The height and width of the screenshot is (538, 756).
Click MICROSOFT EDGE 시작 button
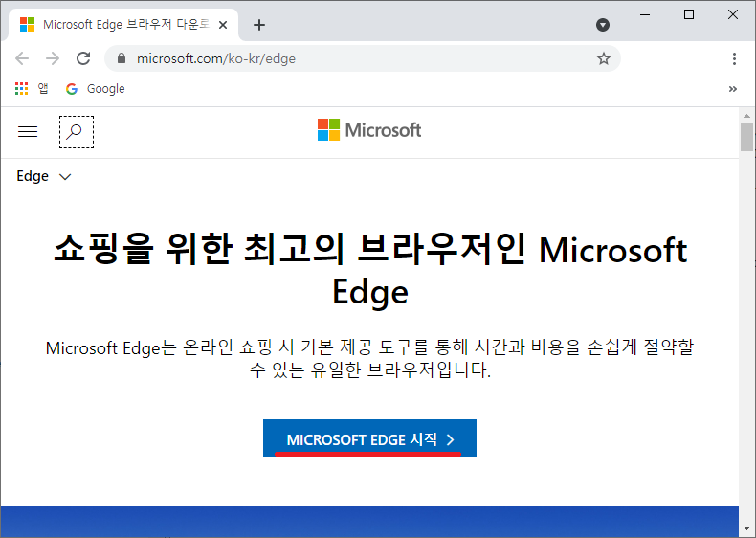tap(369, 438)
